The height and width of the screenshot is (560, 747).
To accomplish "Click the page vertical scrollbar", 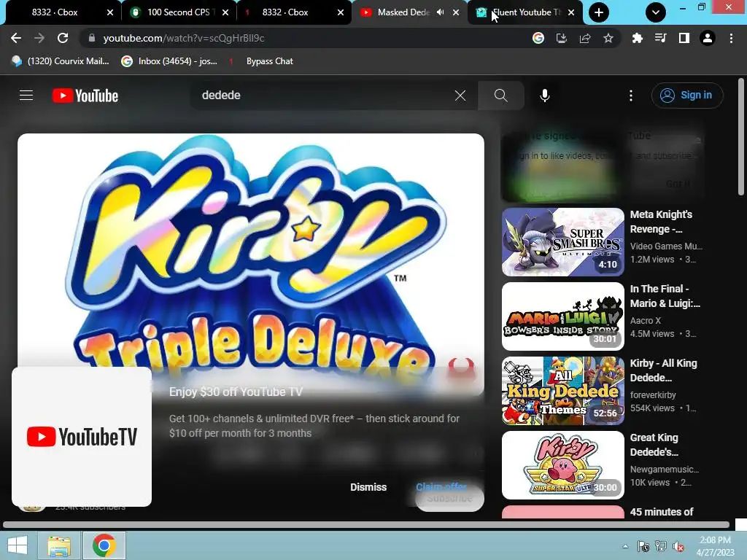I will click(x=741, y=137).
